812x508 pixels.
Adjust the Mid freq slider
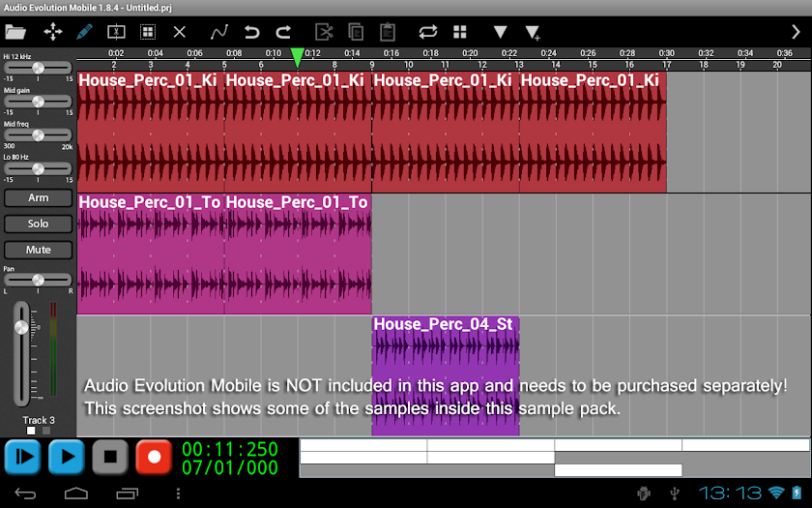coord(38,135)
